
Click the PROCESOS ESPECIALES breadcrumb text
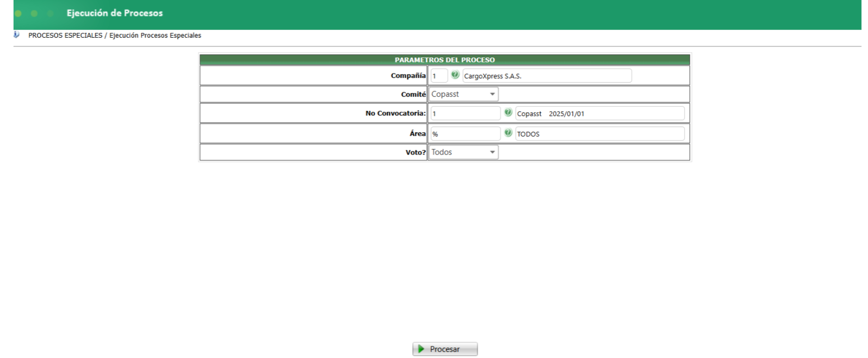[x=65, y=35]
